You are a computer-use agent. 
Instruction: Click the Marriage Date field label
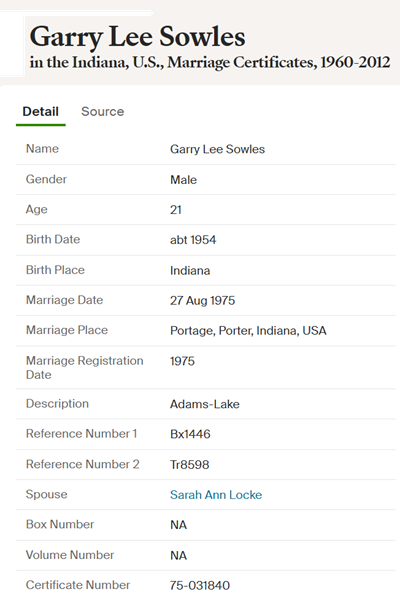point(64,300)
